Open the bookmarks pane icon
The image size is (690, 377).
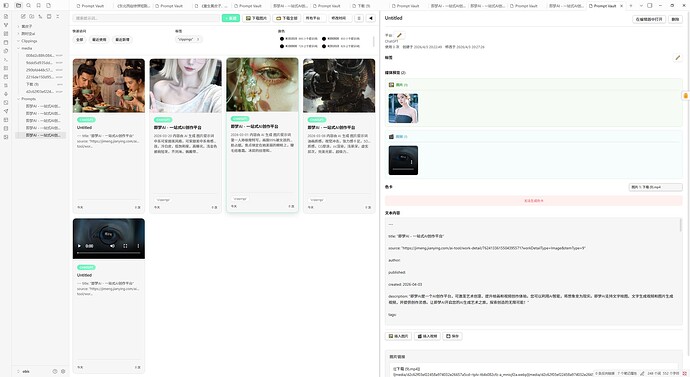point(39,5)
